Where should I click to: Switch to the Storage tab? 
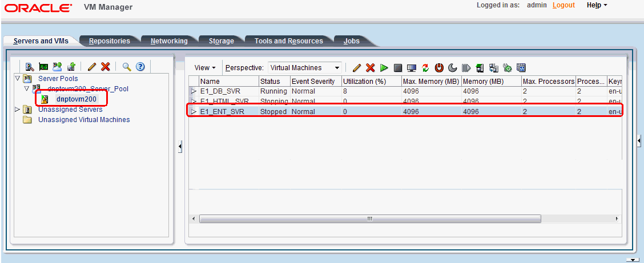click(x=222, y=41)
